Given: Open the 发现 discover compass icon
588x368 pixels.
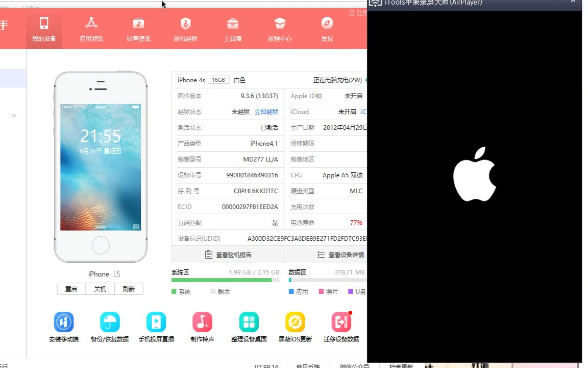Looking at the screenshot, I should 327,29.
